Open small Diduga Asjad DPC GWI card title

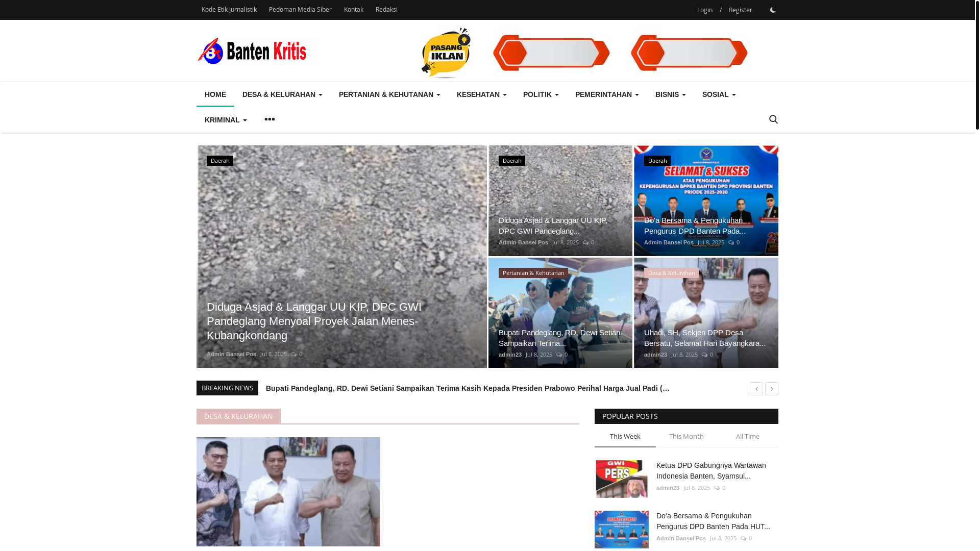(x=553, y=226)
